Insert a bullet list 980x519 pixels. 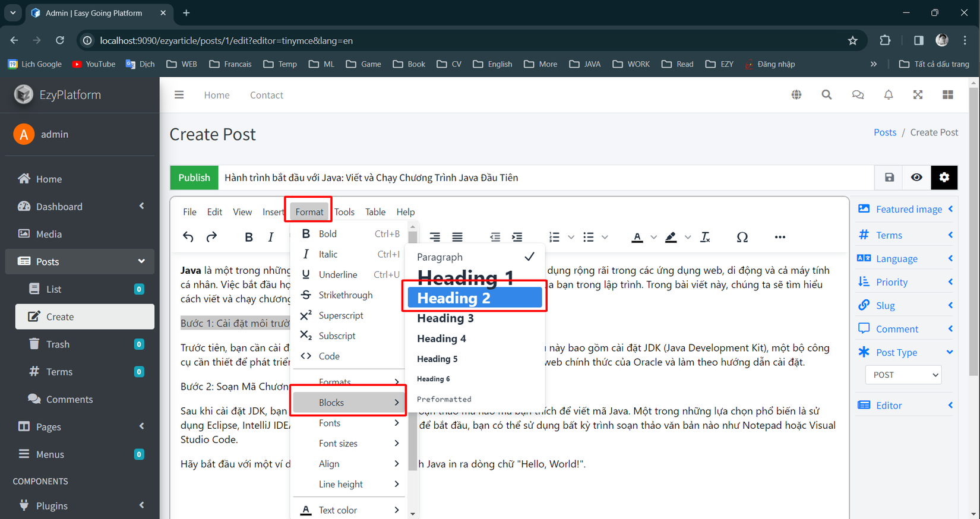tap(589, 237)
